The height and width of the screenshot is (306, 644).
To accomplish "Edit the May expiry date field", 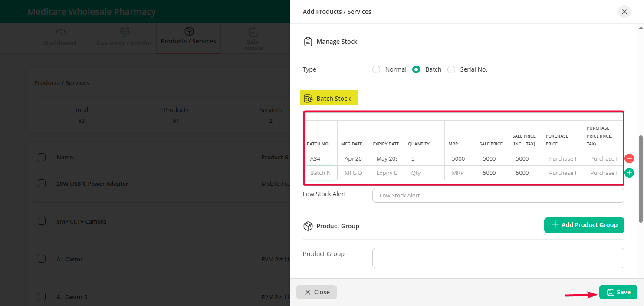I will [x=387, y=158].
